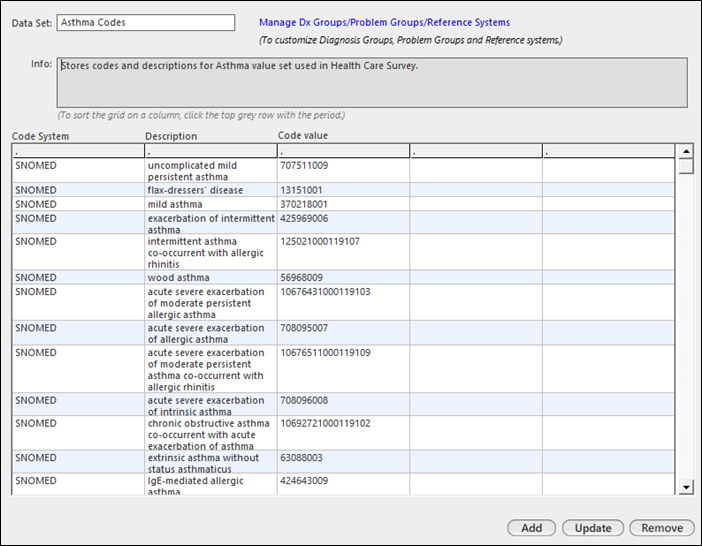
Task: Select code value 708095007
Action: tap(343, 333)
